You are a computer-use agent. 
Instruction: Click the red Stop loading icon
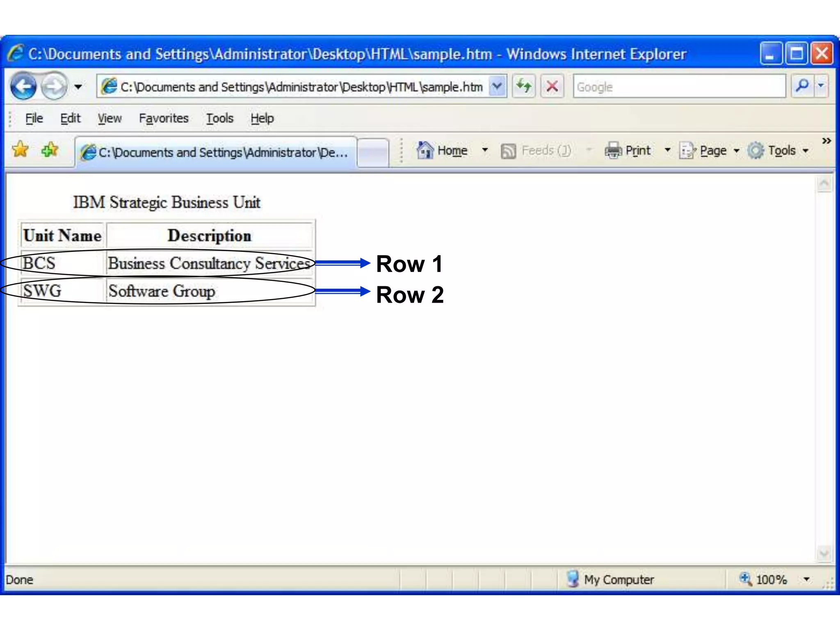click(552, 86)
